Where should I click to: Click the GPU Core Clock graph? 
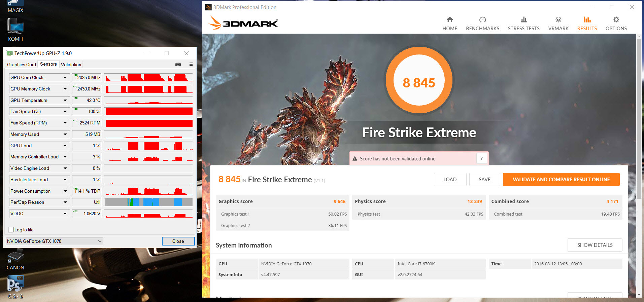point(148,78)
